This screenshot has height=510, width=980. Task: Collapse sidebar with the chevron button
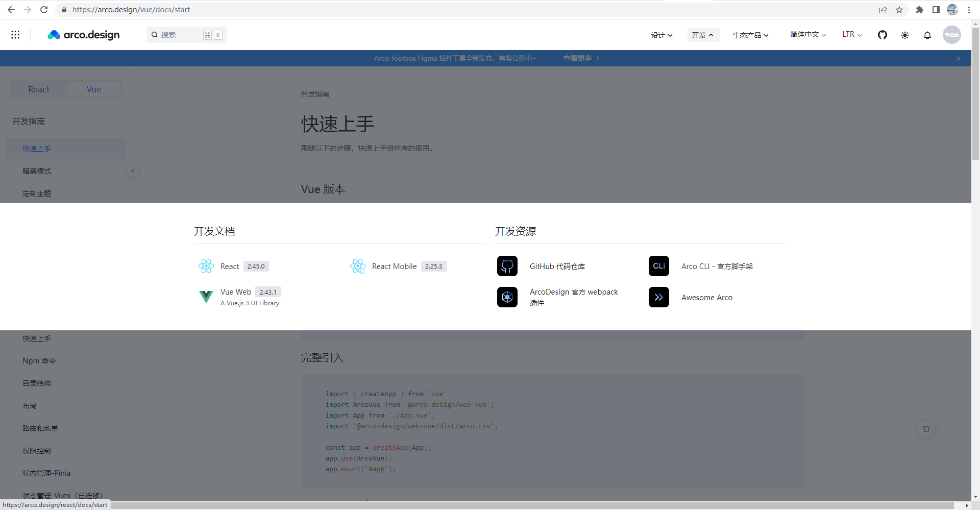133,171
